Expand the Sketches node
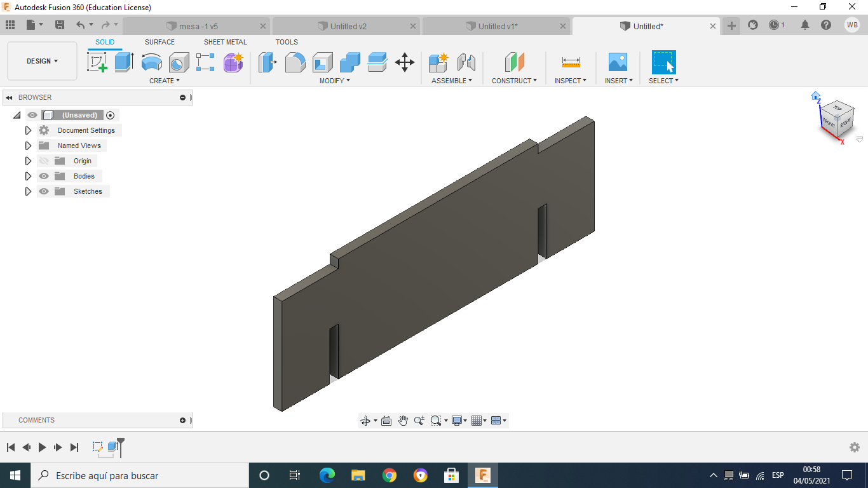The height and width of the screenshot is (488, 868). tap(28, 191)
